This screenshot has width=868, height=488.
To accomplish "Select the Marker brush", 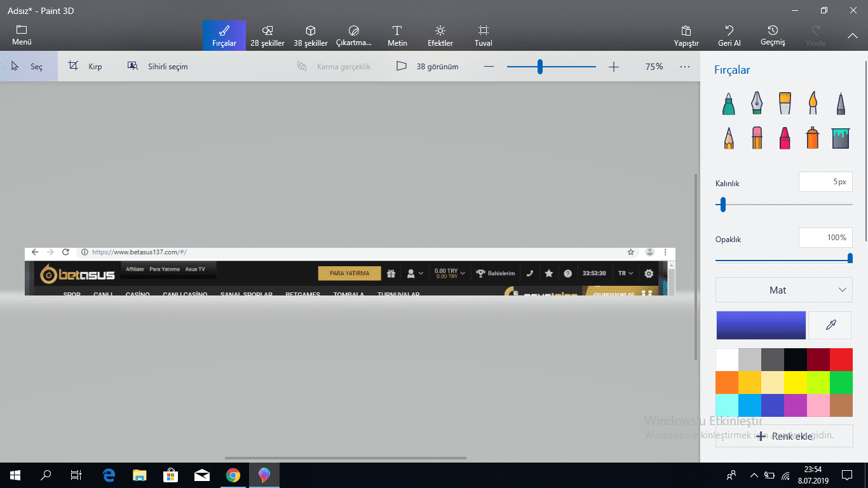I will click(729, 103).
